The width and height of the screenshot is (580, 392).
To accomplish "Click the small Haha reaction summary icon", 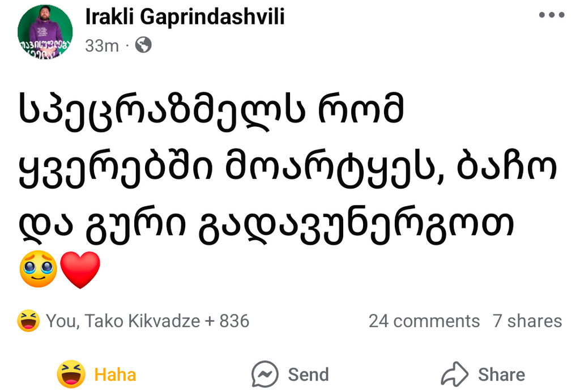I will coord(28,321).
